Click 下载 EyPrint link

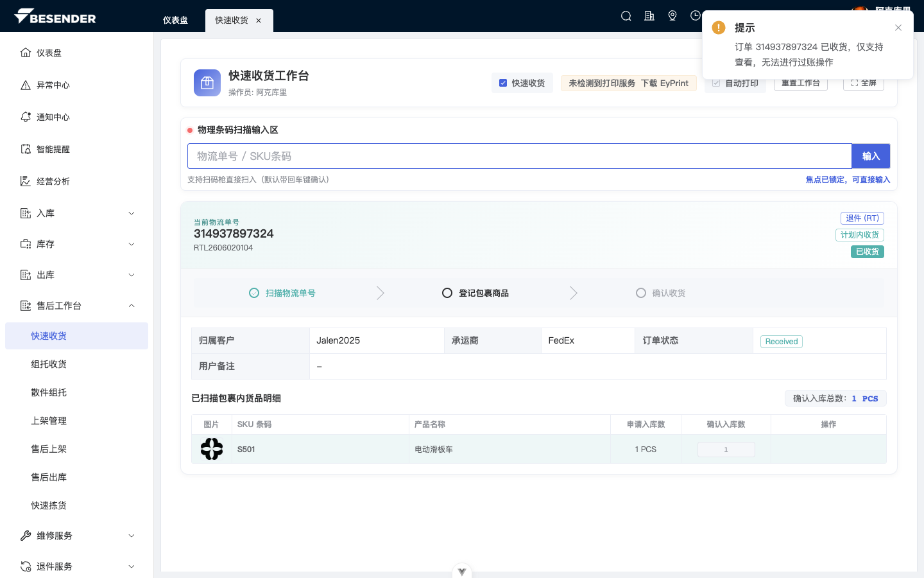[x=665, y=83]
